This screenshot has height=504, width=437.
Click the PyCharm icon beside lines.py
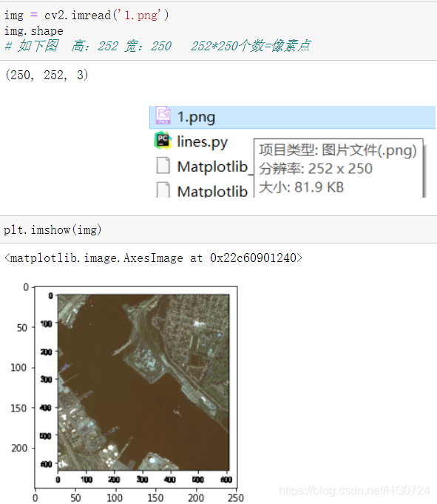(163, 141)
